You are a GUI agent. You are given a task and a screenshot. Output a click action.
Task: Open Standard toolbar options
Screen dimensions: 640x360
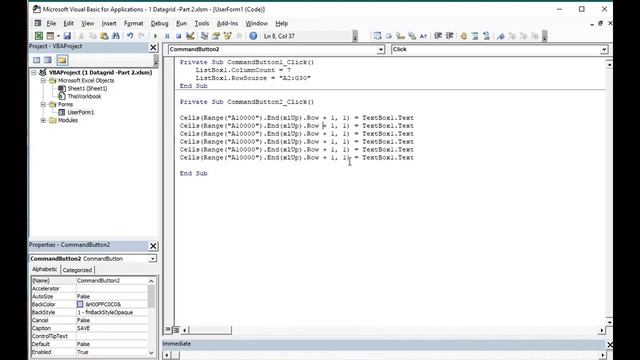[x=355, y=36]
